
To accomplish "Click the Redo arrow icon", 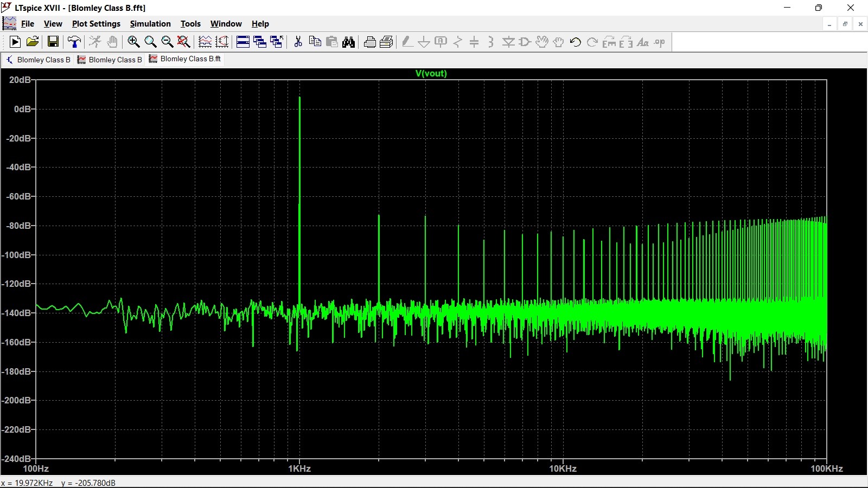I will coord(592,42).
